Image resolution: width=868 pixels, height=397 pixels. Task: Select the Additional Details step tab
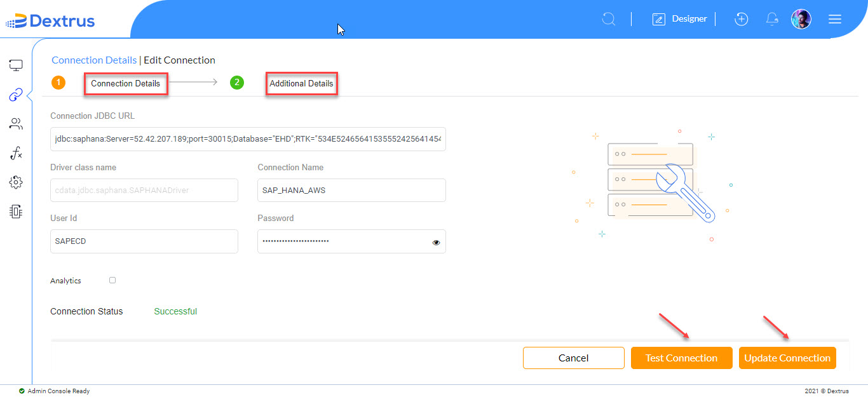point(301,83)
